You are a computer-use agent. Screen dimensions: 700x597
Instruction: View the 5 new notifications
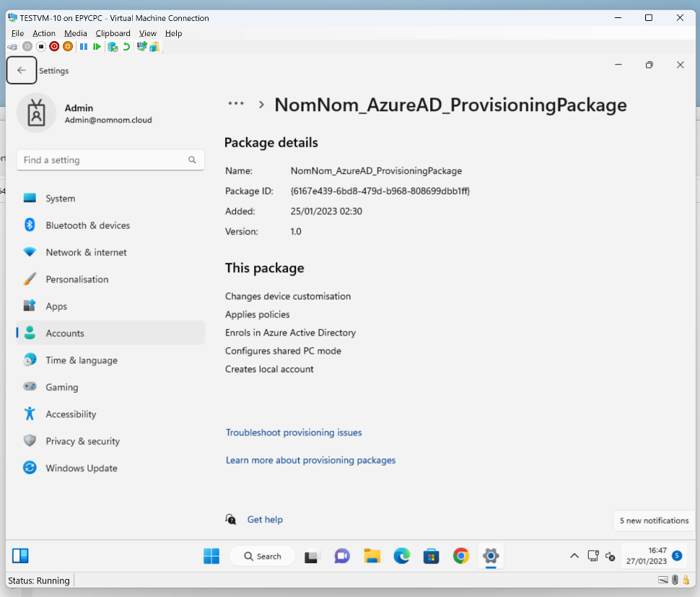[x=653, y=520]
